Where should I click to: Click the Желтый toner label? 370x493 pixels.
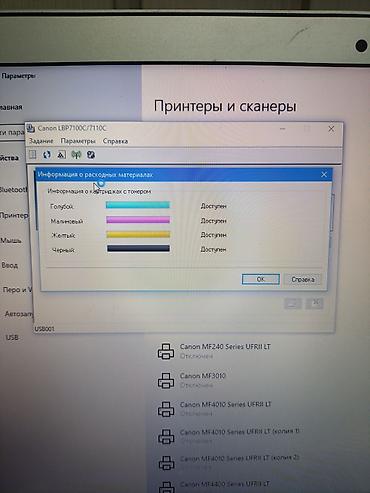point(63,235)
